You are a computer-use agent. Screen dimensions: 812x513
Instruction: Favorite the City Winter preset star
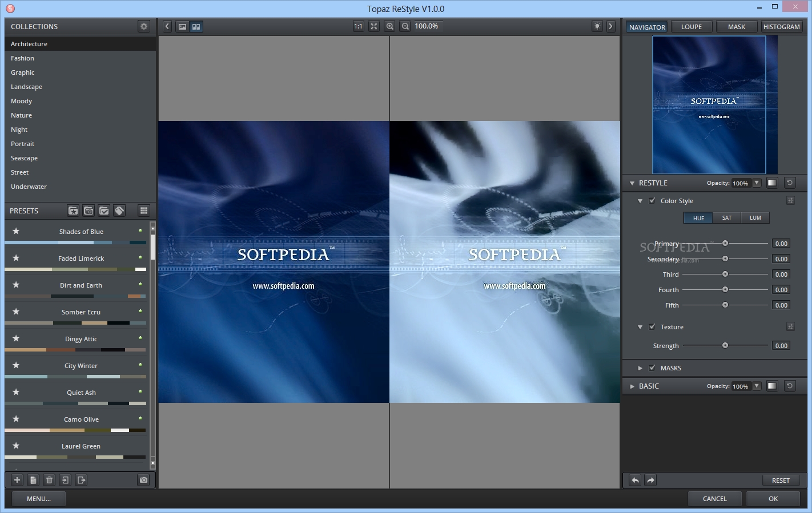pos(16,365)
